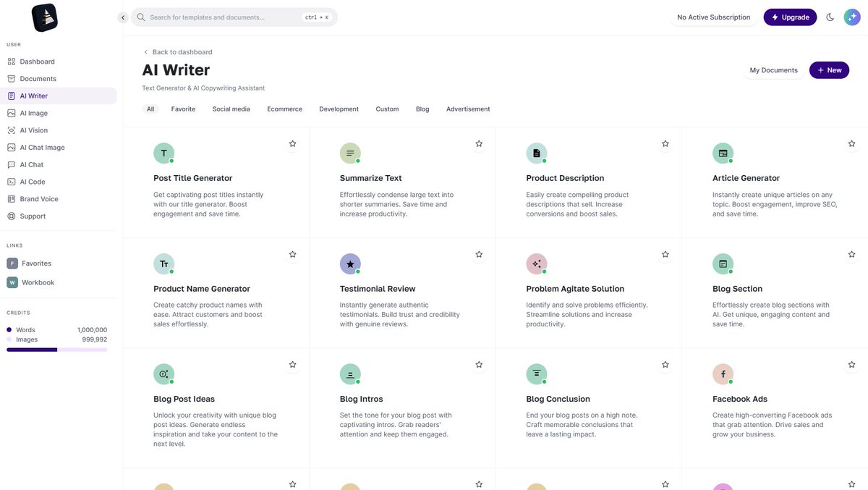The width and height of the screenshot is (868, 490).
Task: Click the Article Generator icon
Action: [x=723, y=153]
